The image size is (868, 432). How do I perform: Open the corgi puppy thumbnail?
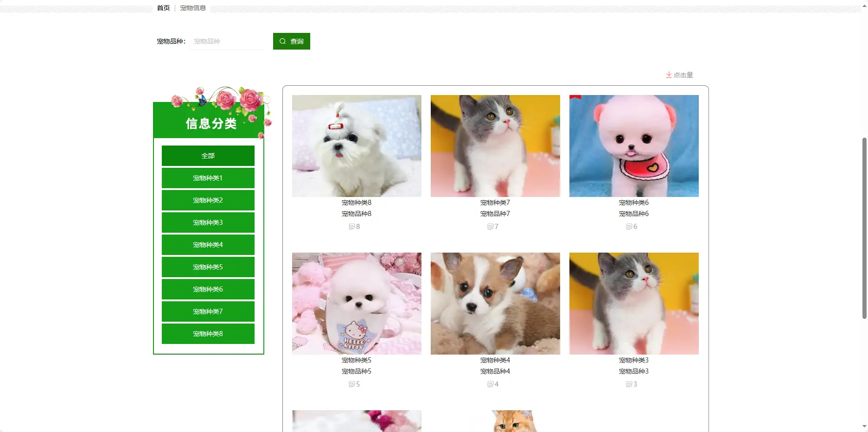click(x=495, y=304)
